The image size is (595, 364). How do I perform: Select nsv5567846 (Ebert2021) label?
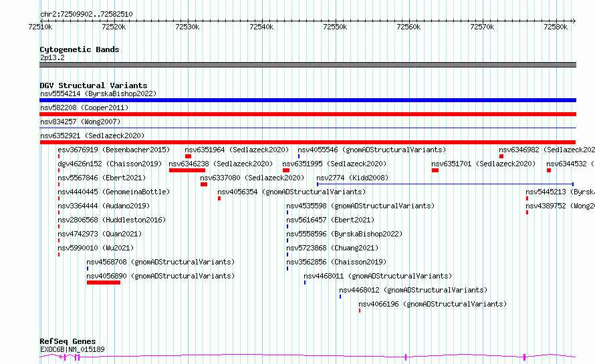click(102, 178)
